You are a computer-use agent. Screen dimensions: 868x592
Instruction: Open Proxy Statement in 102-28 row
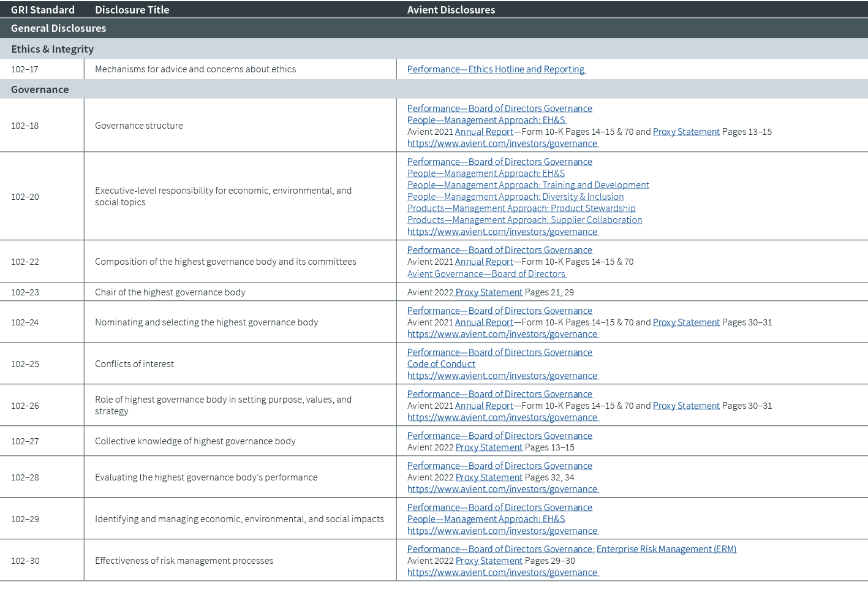click(x=488, y=477)
